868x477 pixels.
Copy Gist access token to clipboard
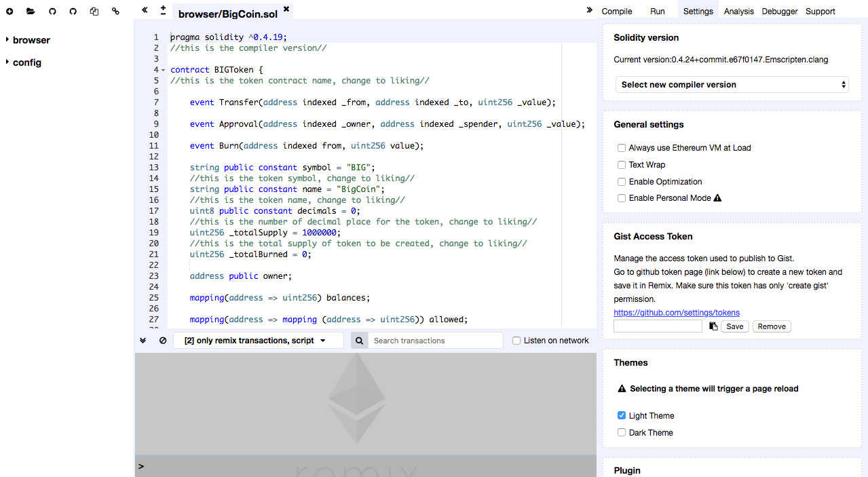point(713,326)
